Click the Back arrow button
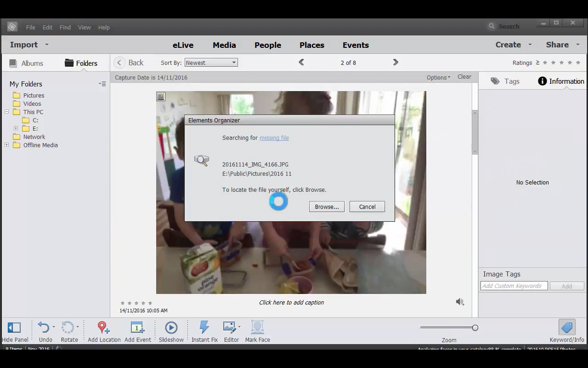 [x=119, y=63]
